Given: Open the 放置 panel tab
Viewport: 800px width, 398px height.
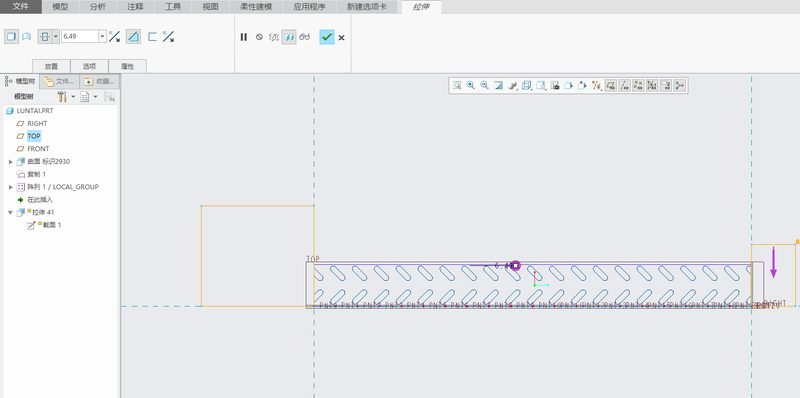Looking at the screenshot, I should (51, 66).
